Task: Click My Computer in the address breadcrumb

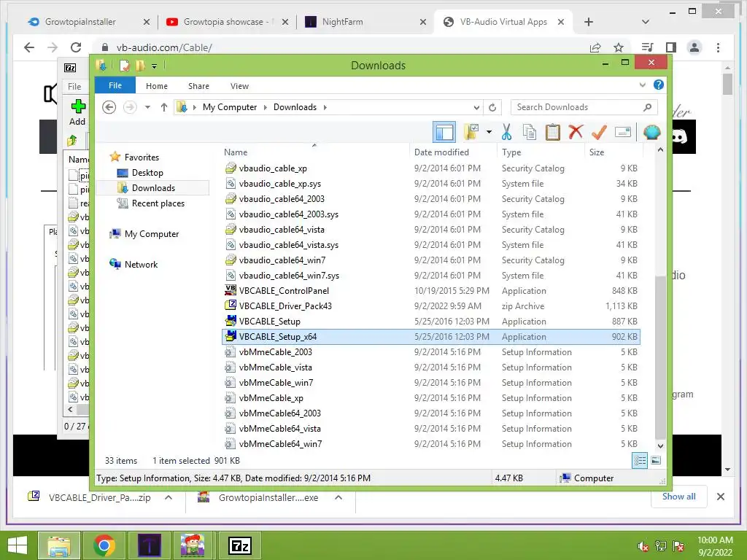Action: click(x=230, y=107)
